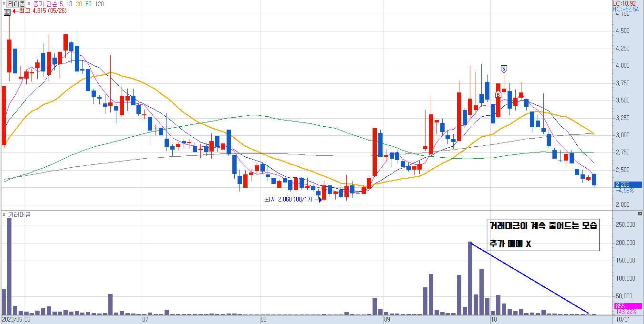Click the 250,000 volume axis label
The image size is (644, 324).
625,224
